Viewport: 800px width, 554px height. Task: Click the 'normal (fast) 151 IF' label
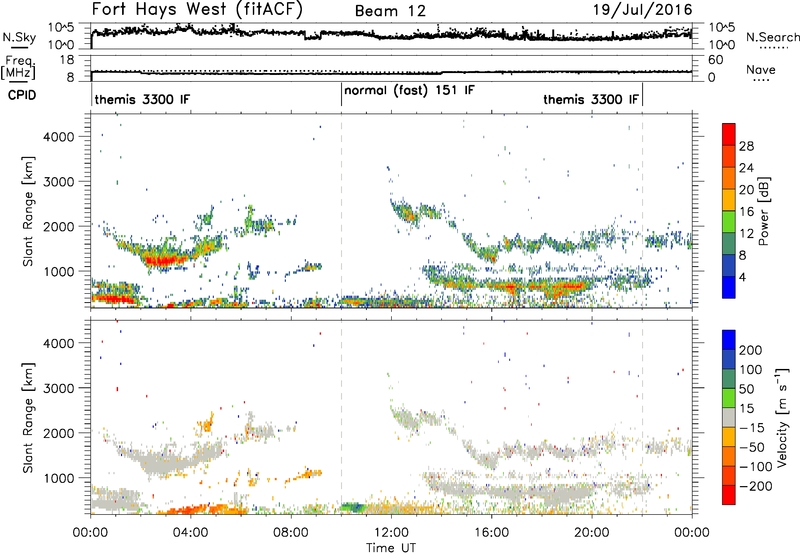point(409,91)
